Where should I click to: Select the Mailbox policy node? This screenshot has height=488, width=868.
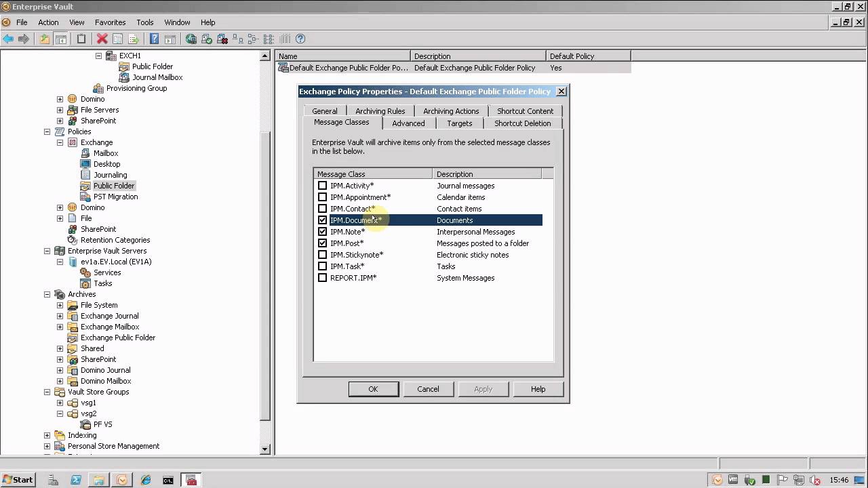coord(106,153)
